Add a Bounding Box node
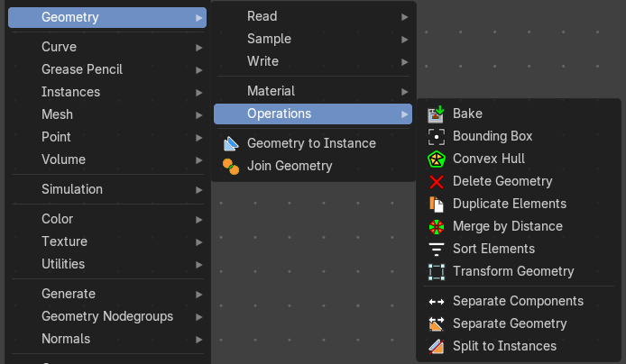626x364 pixels. 518,136
